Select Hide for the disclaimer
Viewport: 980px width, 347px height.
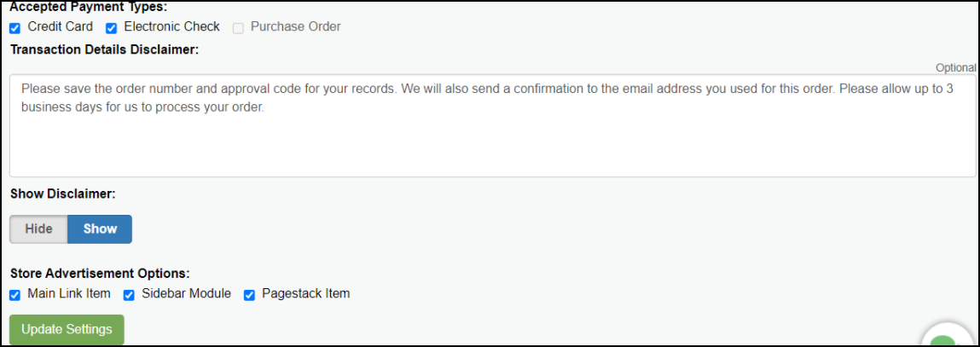click(x=38, y=228)
